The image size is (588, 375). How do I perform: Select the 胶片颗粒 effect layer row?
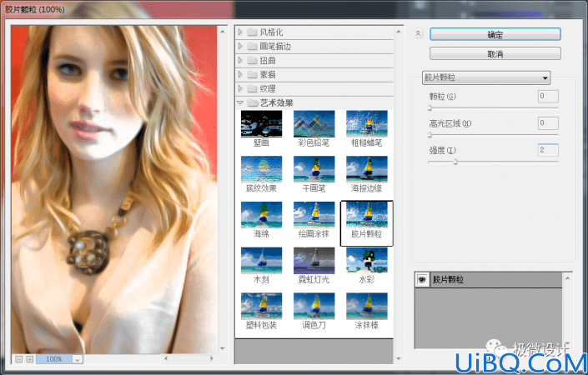489,280
